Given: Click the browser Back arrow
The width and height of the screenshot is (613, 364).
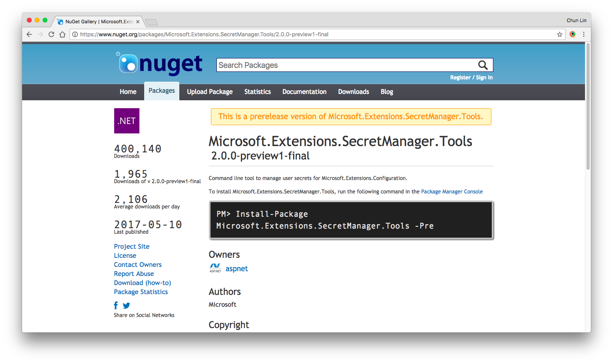Looking at the screenshot, I should [29, 34].
